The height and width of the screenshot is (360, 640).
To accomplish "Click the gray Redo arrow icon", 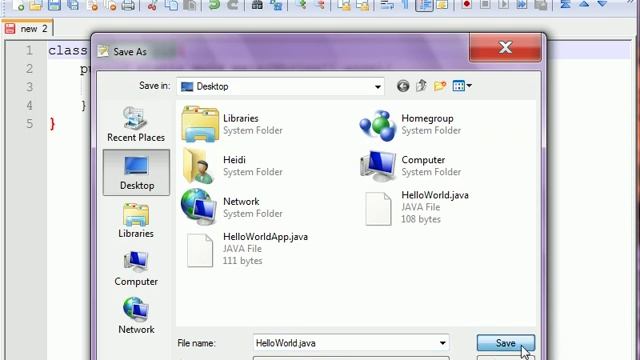I will [x=233, y=4].
